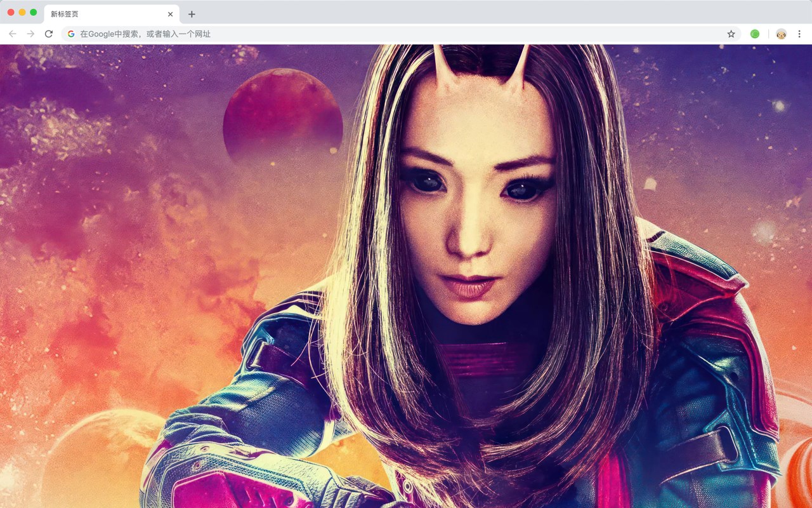Open the green extension icon
Image resolution: width=812 pixels, height=508 pixels.
pyautogui.click(x=755, y=34)
